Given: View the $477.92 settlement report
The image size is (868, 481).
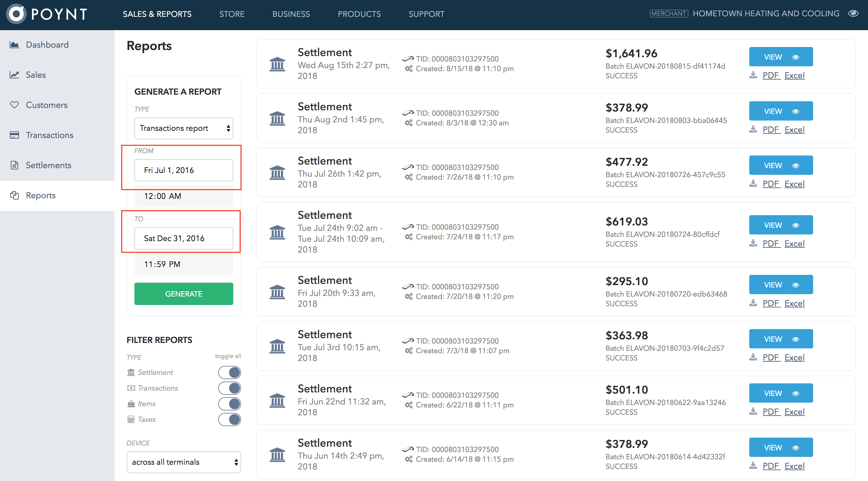Looking at the screenshot, I should pyautogui.click(x=781, y=165).
